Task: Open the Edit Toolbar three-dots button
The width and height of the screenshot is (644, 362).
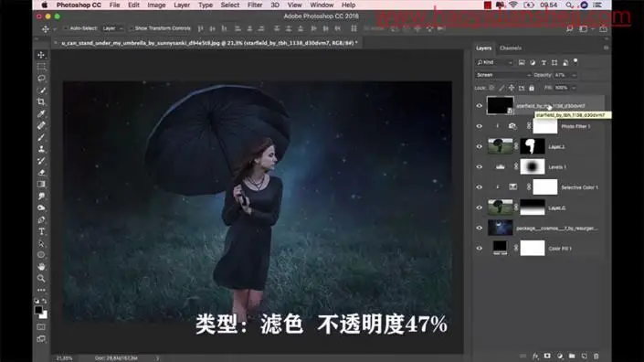Action: click(x=41, y=290)
